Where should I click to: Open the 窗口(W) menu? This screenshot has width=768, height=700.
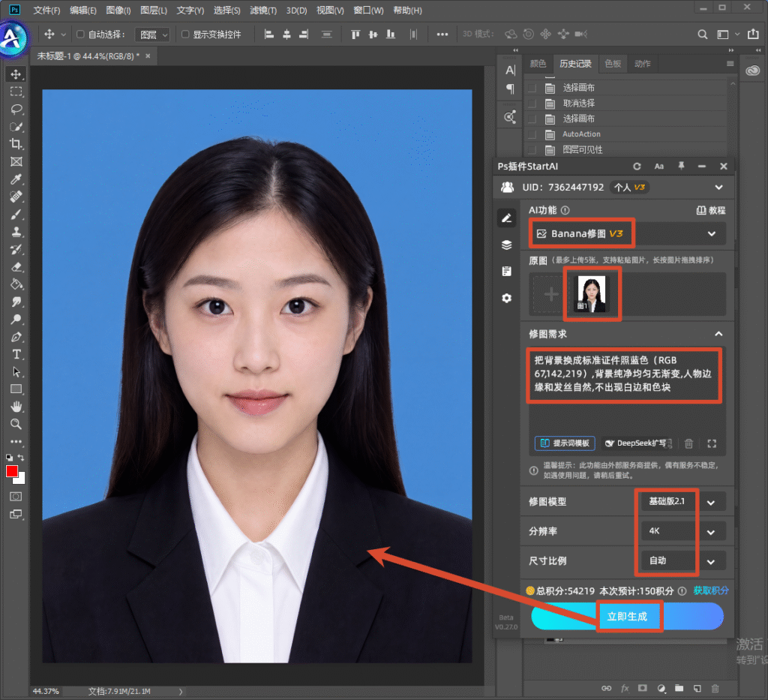368,11
